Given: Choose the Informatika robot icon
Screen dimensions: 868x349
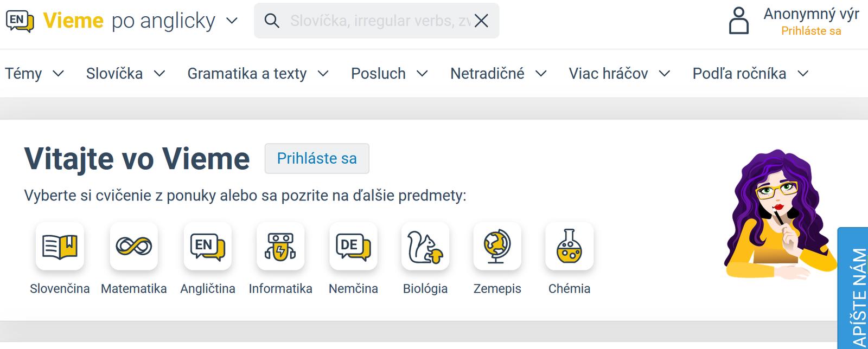Looking at the screenshot, I should (280, 246).
